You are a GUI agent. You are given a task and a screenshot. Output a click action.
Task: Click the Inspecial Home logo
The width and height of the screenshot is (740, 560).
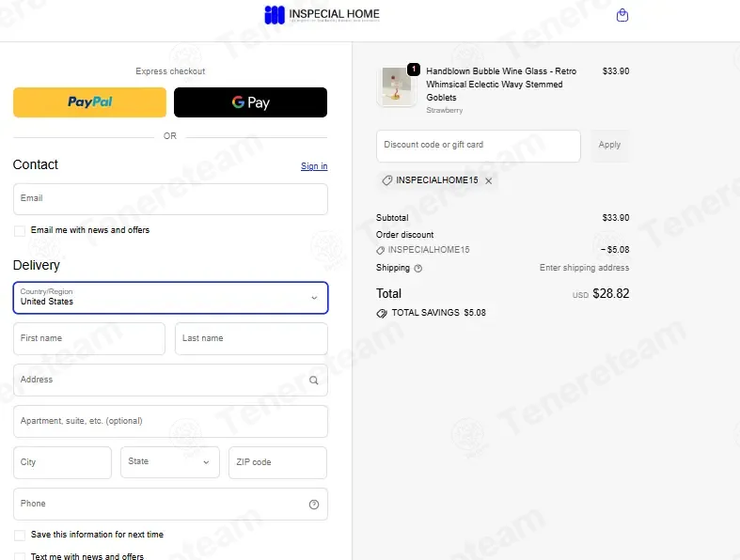(x=322, y=15)
